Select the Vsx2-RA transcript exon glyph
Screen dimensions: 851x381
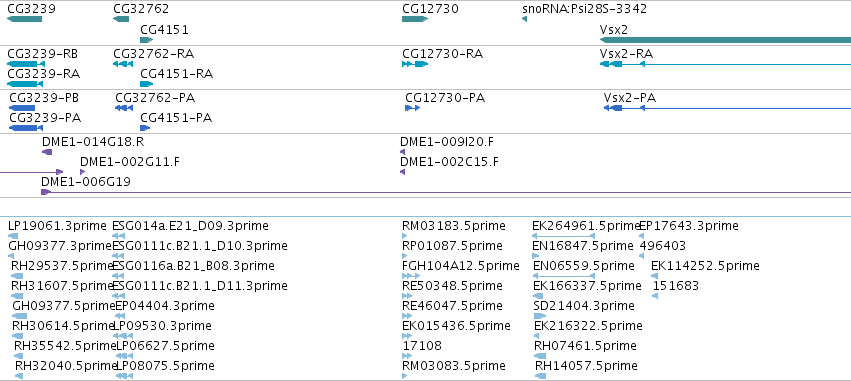click(x=616, y=64)
